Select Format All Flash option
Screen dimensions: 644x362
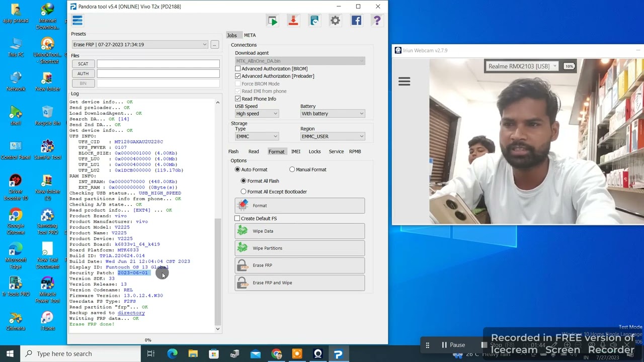[244, 181]
